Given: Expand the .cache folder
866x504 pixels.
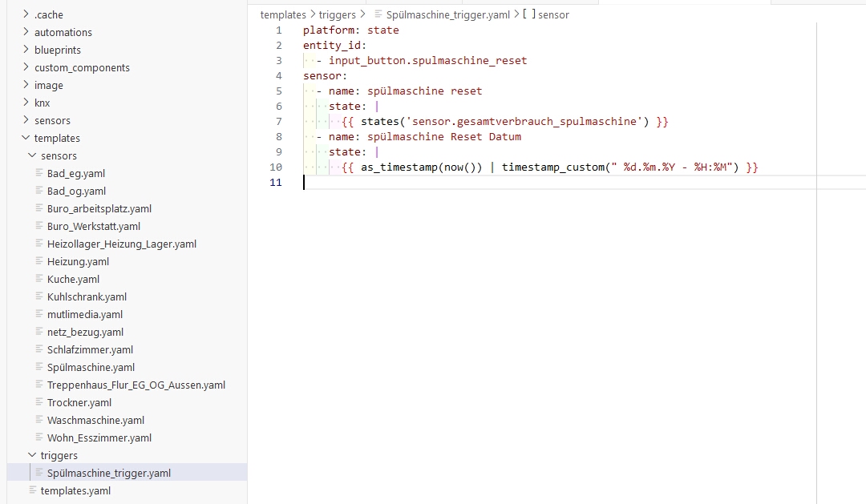Looking at the screenshot, I should click(26, 14).
